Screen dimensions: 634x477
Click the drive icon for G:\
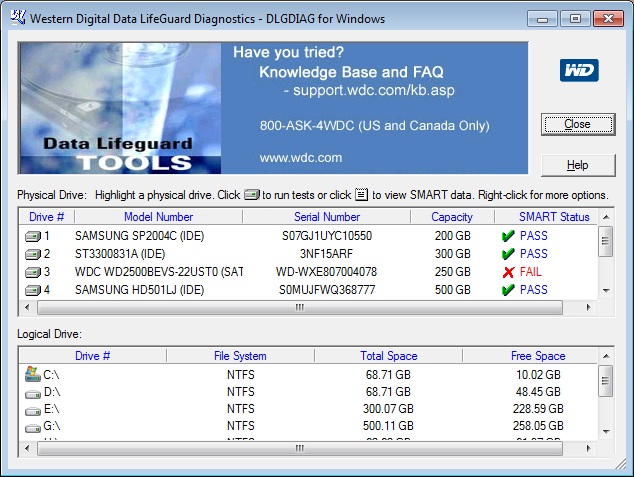[33, 428]
